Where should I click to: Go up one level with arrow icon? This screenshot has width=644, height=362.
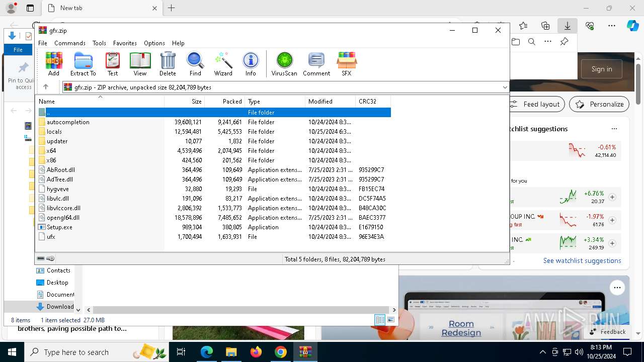(46, 87)
